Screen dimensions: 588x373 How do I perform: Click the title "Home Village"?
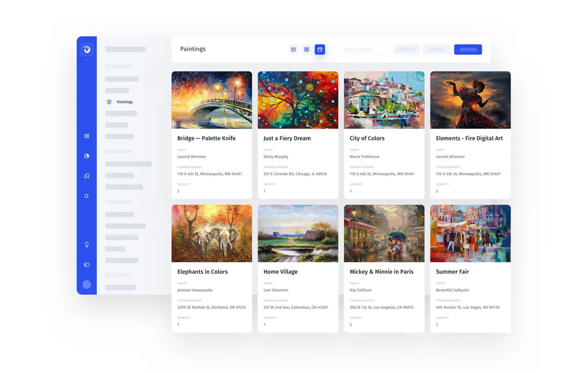point(280,272)
